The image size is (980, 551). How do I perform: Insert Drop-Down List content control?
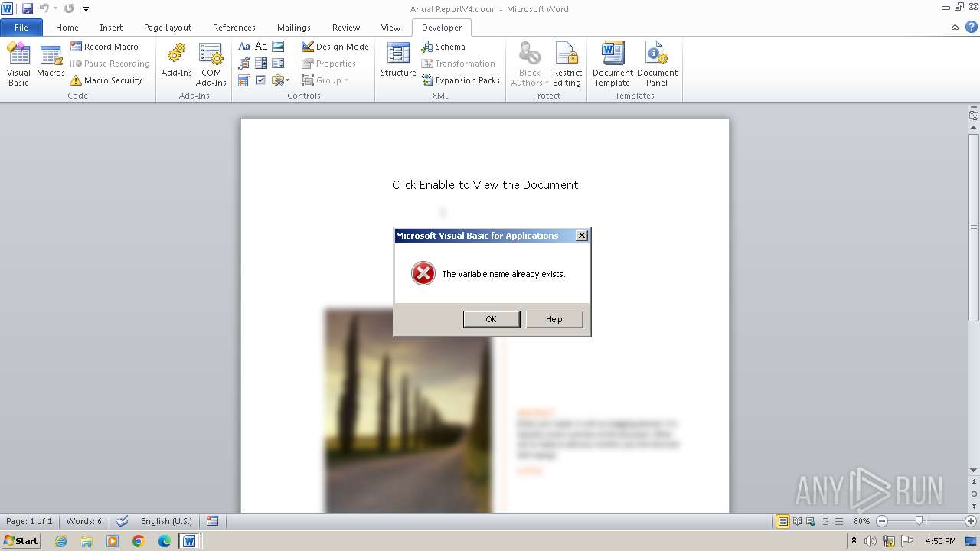[x=278, y=64]
